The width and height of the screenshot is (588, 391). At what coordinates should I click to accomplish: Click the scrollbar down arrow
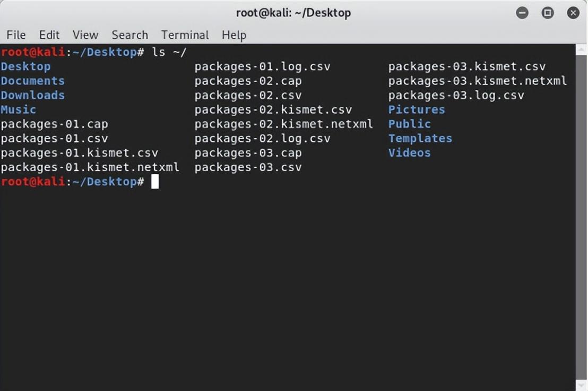(581, 385)
